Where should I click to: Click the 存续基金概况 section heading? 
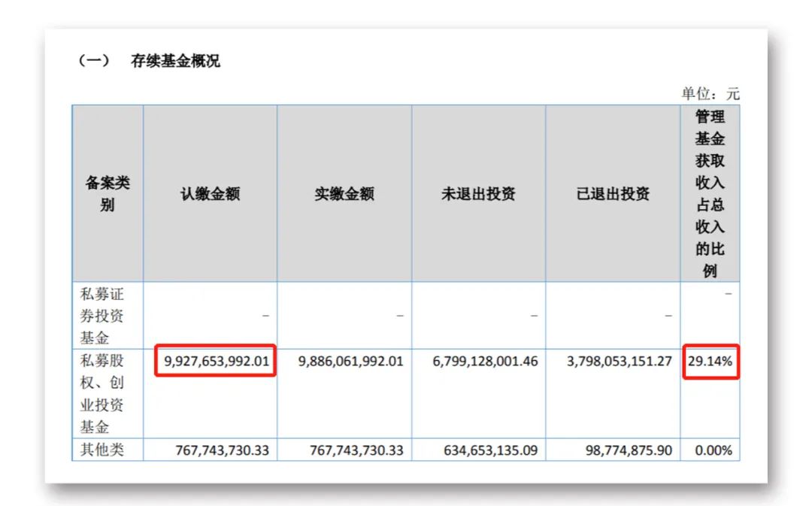click(175, 62)
